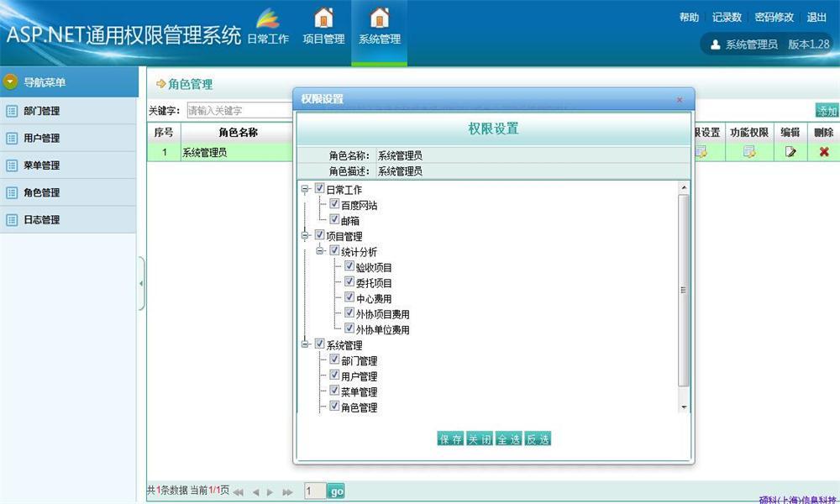Uncheck the 角色管理 tree checkbox

click(x=334, y=406)
